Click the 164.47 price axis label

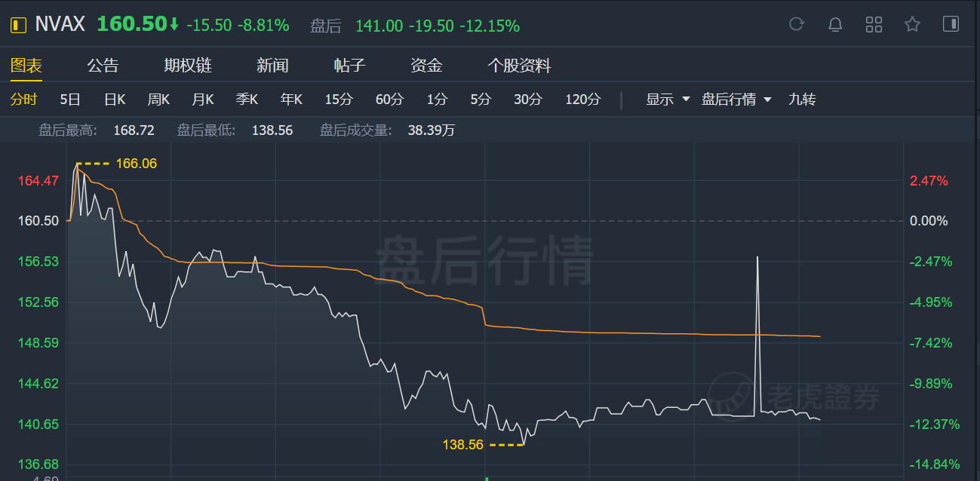point(38,181)
